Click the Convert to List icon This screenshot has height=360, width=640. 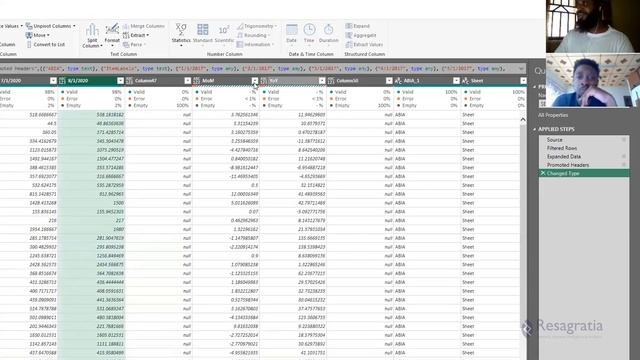coord(29,44)
